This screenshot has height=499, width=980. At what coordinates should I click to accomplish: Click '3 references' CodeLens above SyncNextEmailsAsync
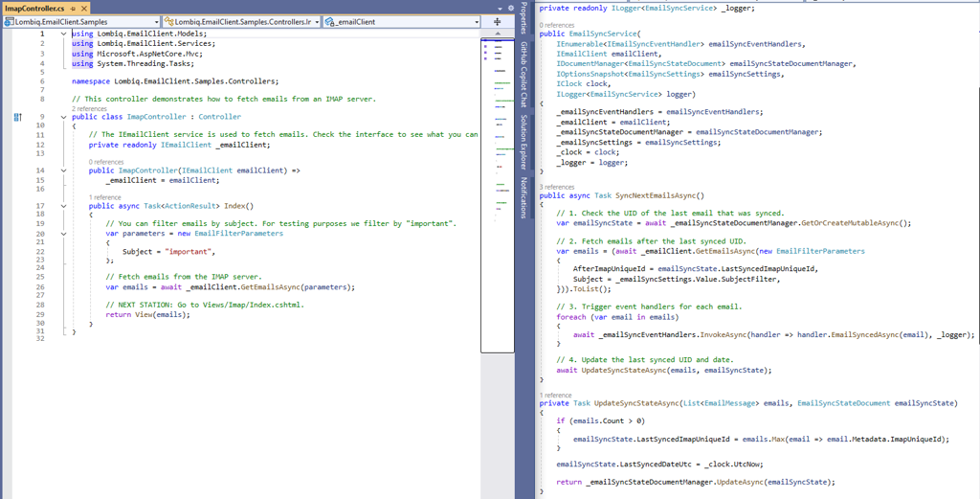pos(557,187)
